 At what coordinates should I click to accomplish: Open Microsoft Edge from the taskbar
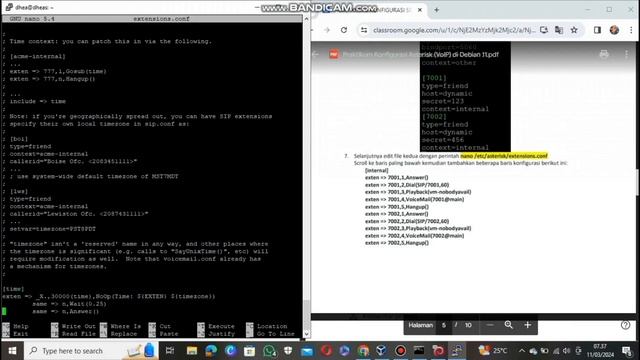tap(211, 351)
